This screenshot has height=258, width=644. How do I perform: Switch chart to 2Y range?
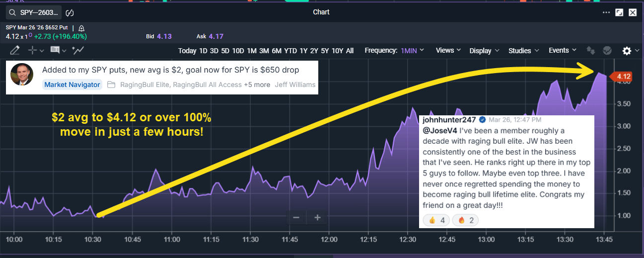(314, 51)
